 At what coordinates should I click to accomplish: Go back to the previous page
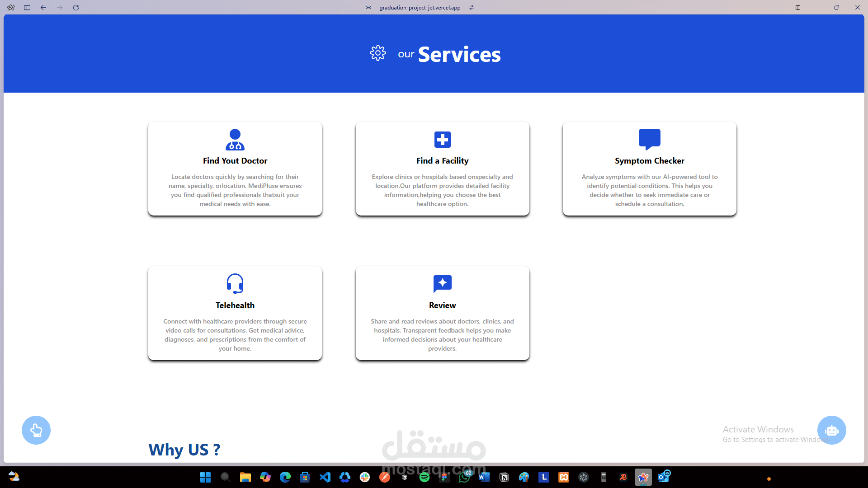point(43,8)
